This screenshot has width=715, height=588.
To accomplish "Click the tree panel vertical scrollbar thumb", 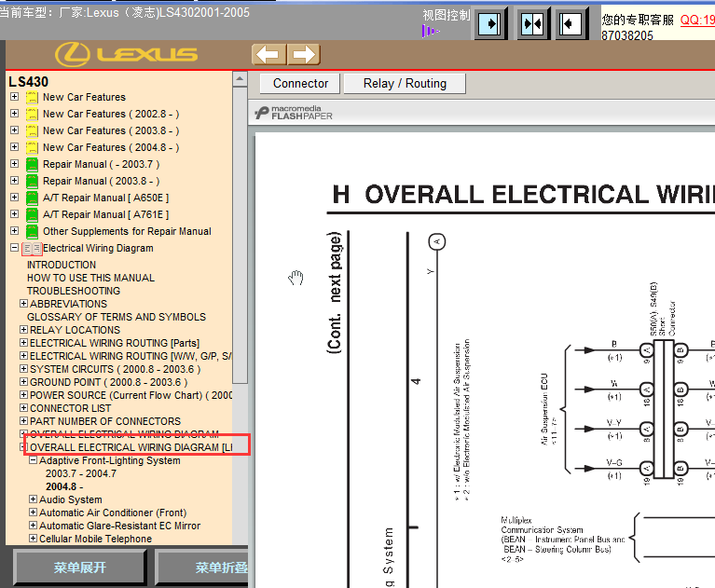I will pos(240,235).
